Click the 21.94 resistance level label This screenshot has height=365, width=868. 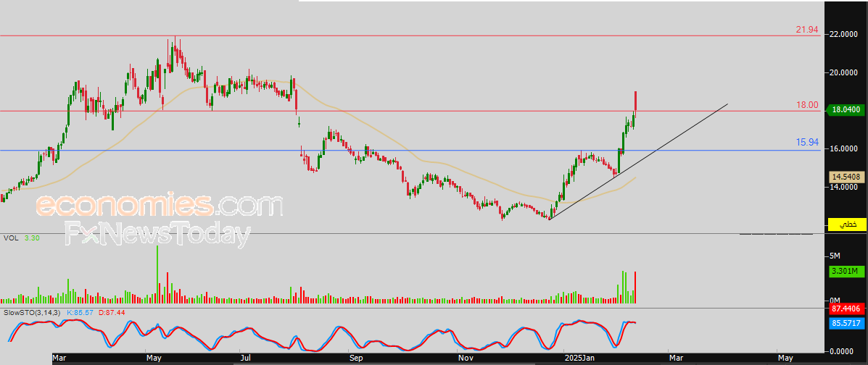pyautogui.click(x=806, y=29)
